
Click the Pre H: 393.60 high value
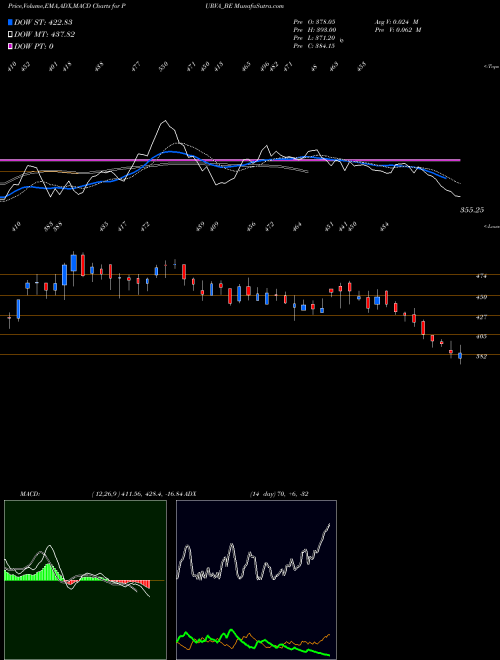click(x=314, y=30)
